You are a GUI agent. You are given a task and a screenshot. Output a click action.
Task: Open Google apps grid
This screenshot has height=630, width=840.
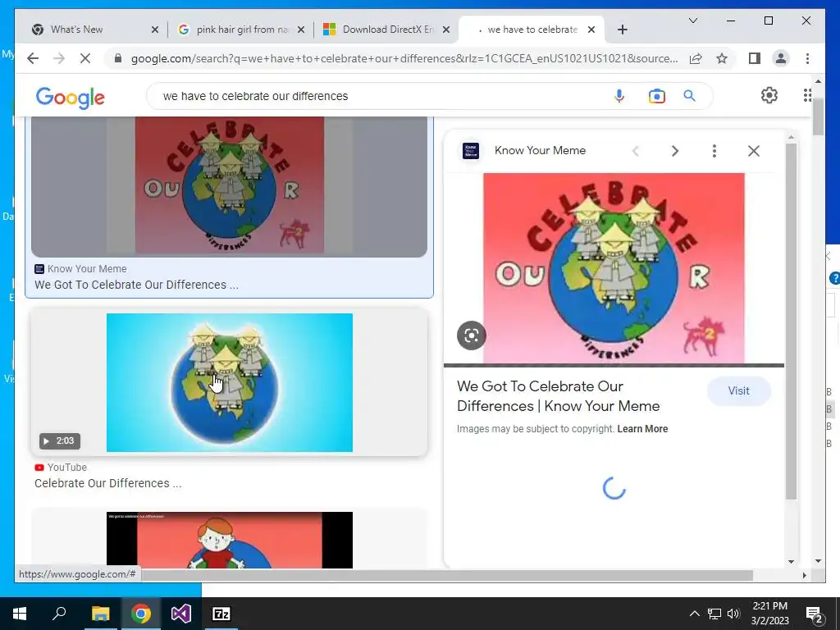[x=807, y=95]
